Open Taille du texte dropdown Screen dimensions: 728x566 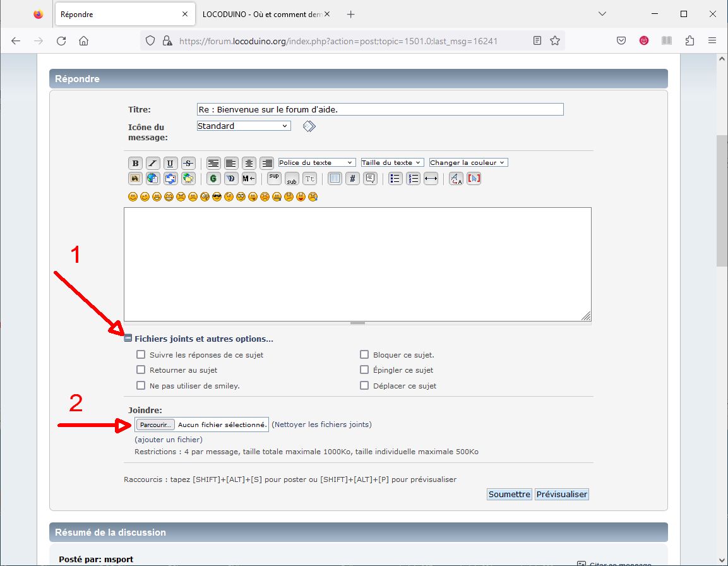click(392, 162)
